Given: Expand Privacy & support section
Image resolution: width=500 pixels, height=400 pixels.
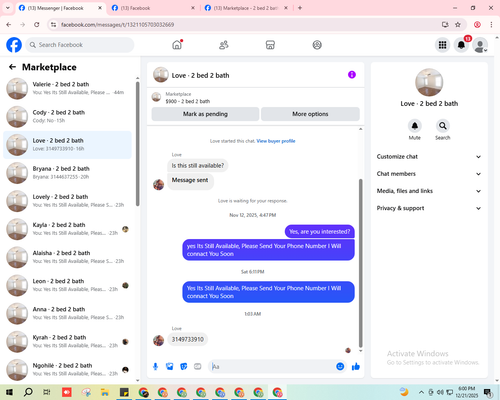Looking at the screenshot, I should coord(429,208).
